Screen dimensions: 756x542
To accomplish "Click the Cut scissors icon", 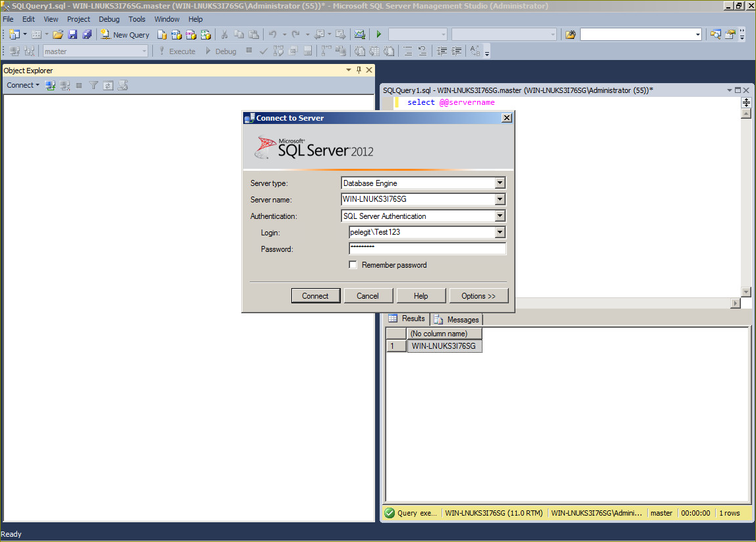I will point(224,35).
